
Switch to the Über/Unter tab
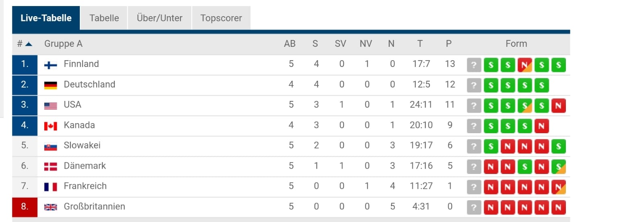pos(159,18)
